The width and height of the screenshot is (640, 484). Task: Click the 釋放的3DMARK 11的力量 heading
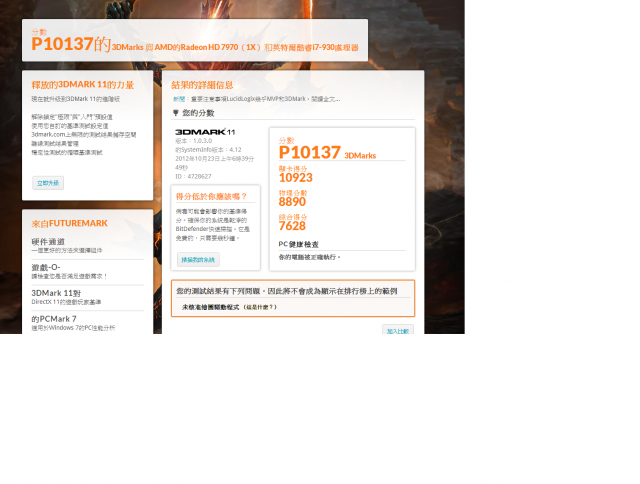[x=82, y=84]
